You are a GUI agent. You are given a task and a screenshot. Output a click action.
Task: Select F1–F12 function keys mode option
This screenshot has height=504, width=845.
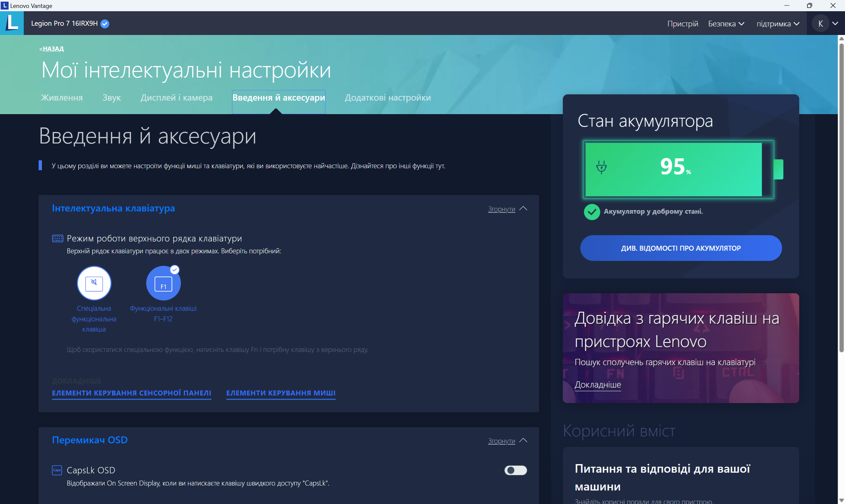coord(163,283)
